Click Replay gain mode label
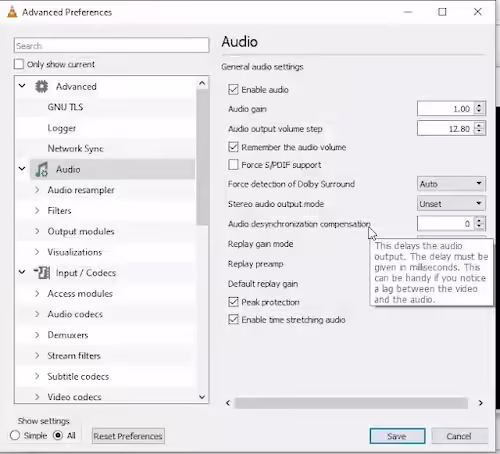Viewport: 500px width, 454px height. pyautogui.click(x=260, y=244)
